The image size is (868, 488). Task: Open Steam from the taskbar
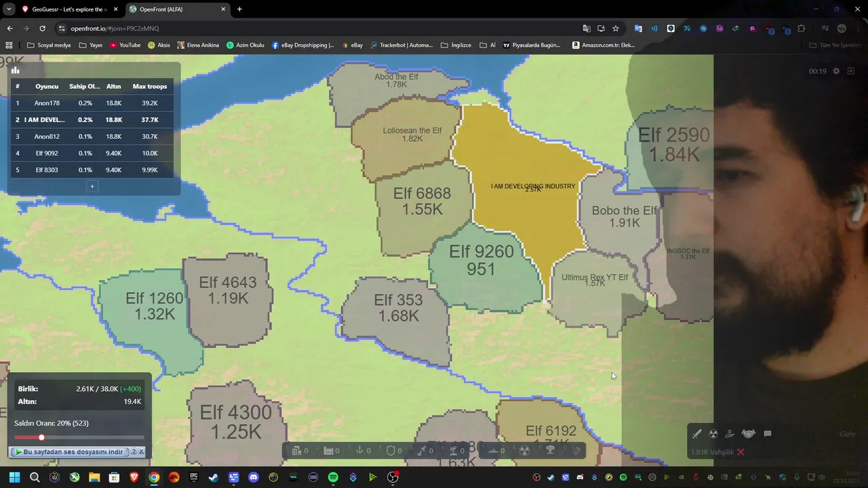coord(214,477)
